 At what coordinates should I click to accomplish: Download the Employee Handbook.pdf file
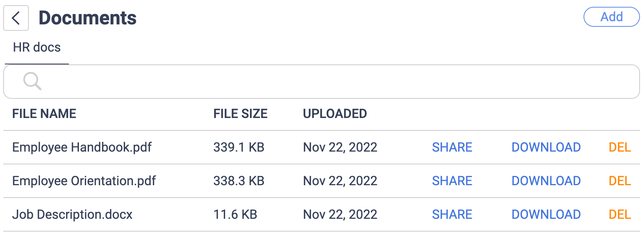click(546, 147)
